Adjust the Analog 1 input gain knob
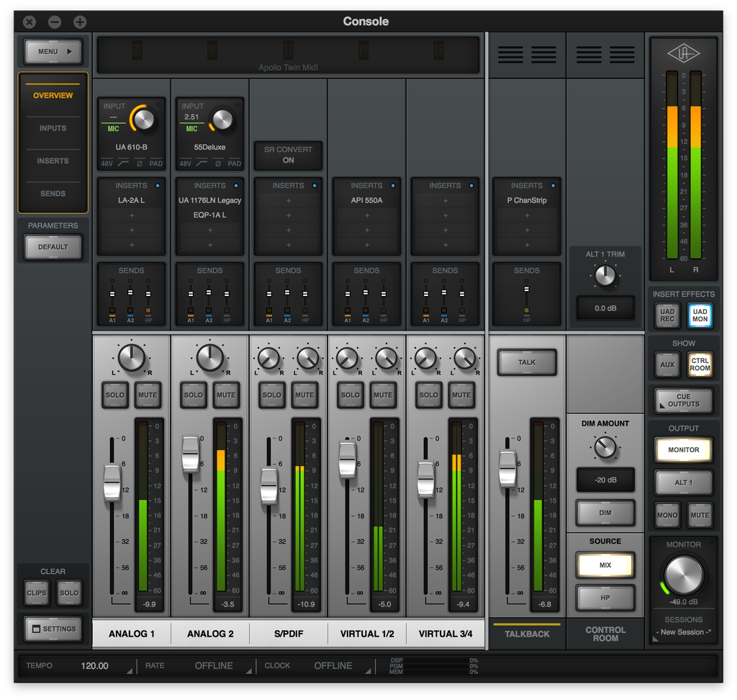This screenshot has width=737, height=700. pos(144,120)
